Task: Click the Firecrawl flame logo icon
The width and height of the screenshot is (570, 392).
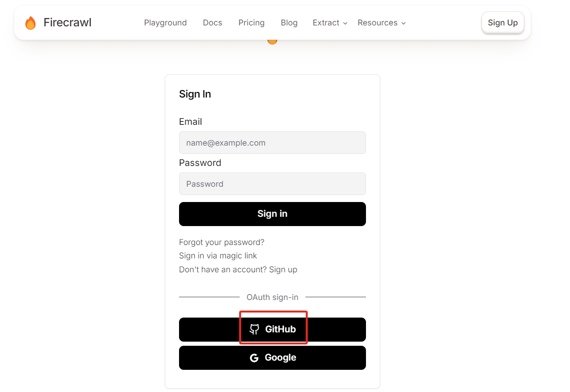Action: [31, 23]
